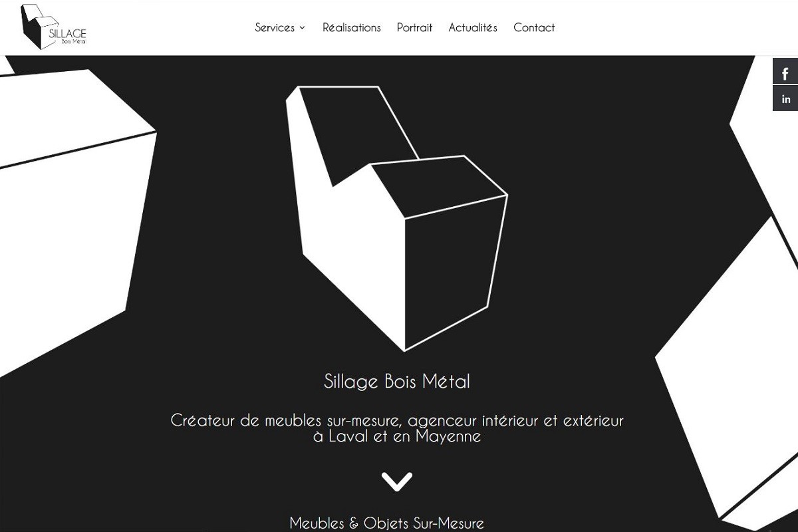The height and width of the screenshot is (532, 798).
Task: Go to the Réalisations page
Action: tap(352, 27)
